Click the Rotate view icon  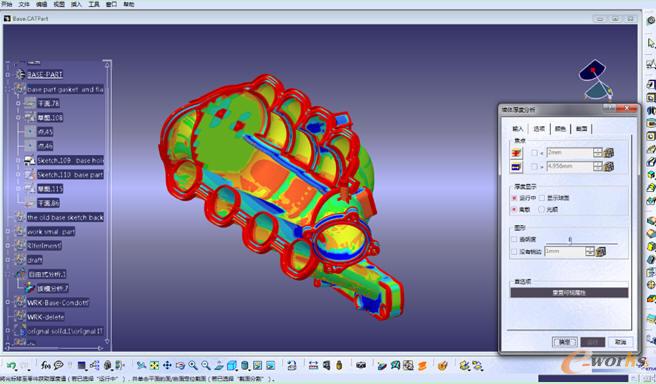(x=180, y=366)
